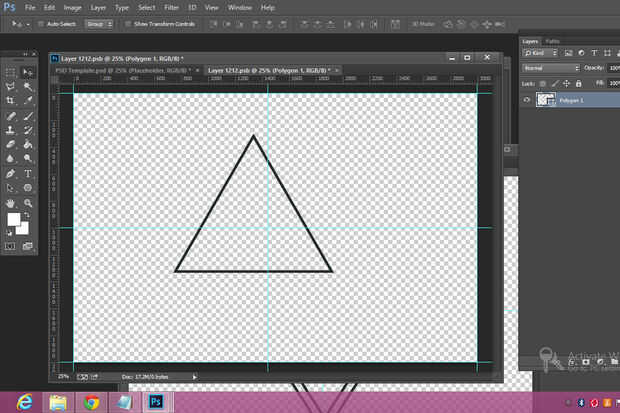
Task: Switch to the Layers panel tab
Action: pyautogui.click(x=530, y=41)
